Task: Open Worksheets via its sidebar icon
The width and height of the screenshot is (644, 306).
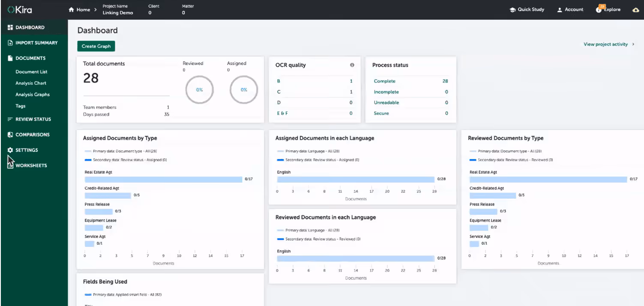Action: pyautogui.click(x=10, y=165)
